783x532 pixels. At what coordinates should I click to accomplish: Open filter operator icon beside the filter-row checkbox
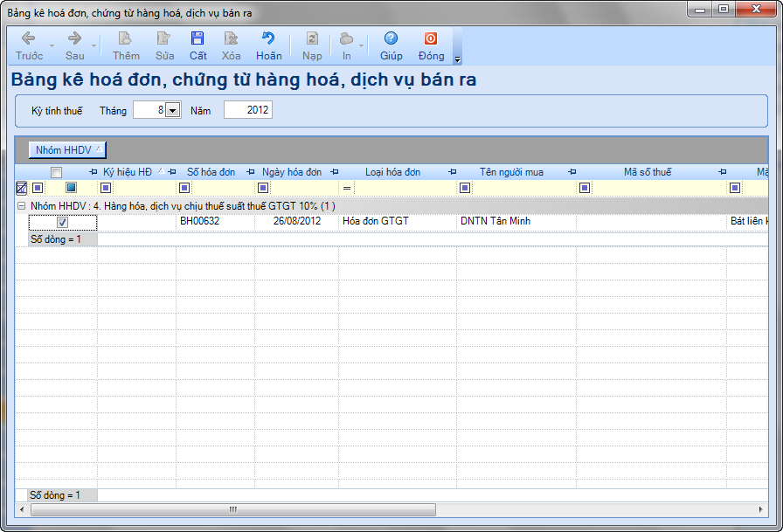pos(38,188)
